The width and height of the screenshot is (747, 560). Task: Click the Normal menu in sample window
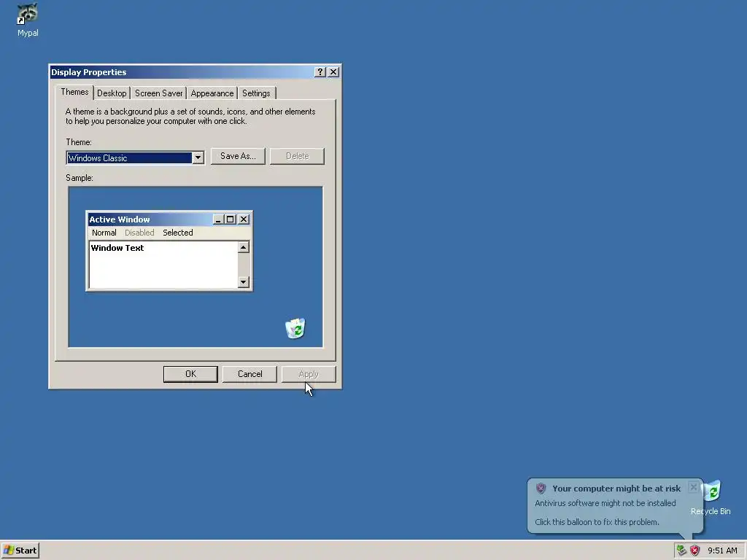tap(104, 233)
